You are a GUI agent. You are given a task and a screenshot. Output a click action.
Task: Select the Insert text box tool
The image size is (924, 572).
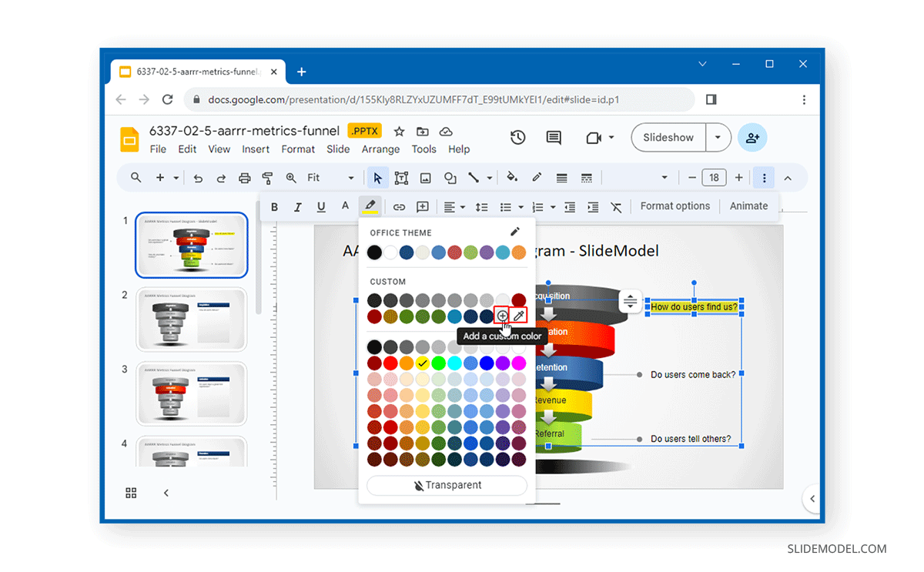(401, 177)
